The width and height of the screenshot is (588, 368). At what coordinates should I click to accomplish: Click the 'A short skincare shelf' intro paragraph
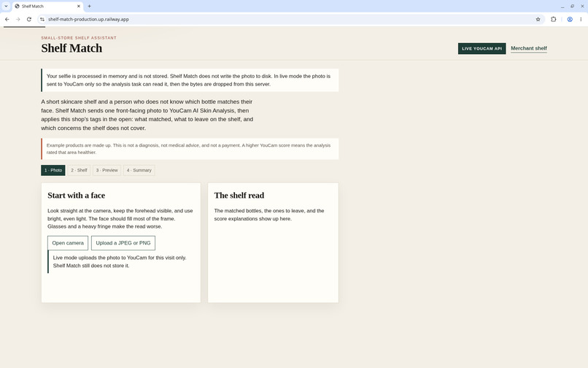(147, 115)
